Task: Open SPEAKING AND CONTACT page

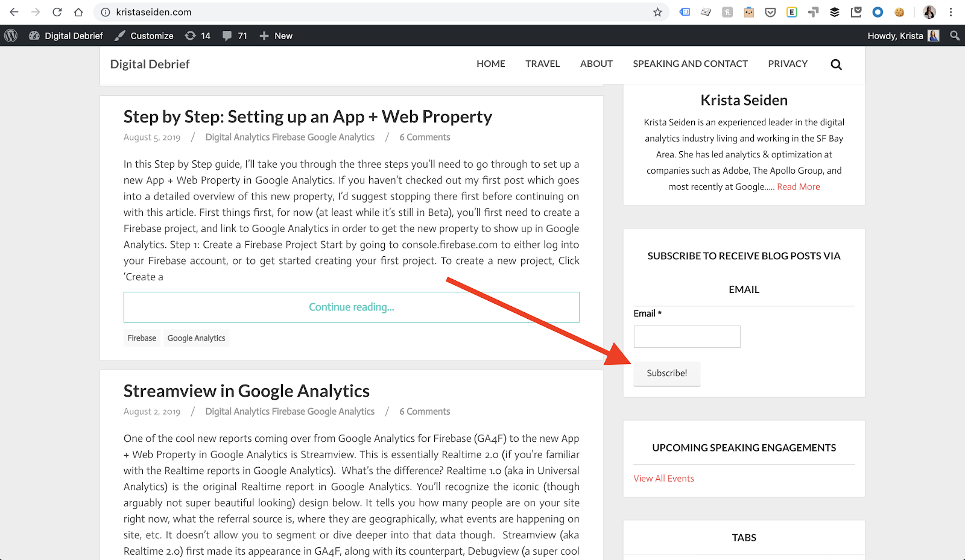Action: (x=690, y=64)
